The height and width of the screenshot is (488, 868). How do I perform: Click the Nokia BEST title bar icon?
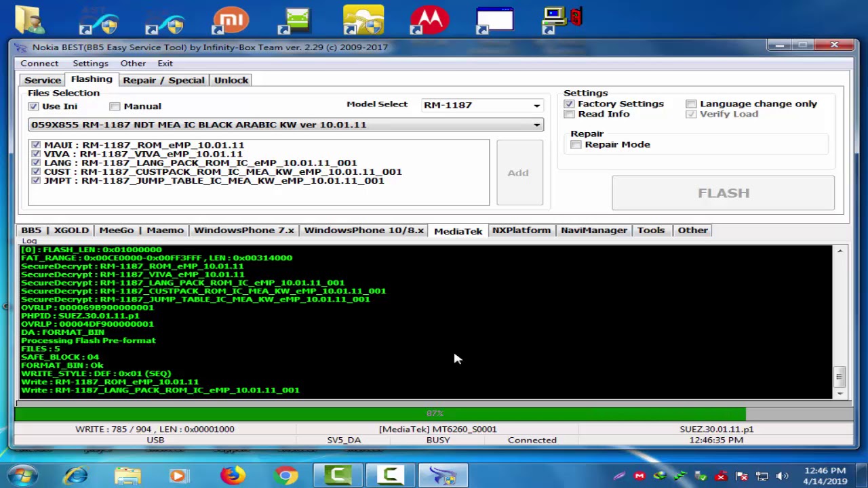tap(21, 47)
